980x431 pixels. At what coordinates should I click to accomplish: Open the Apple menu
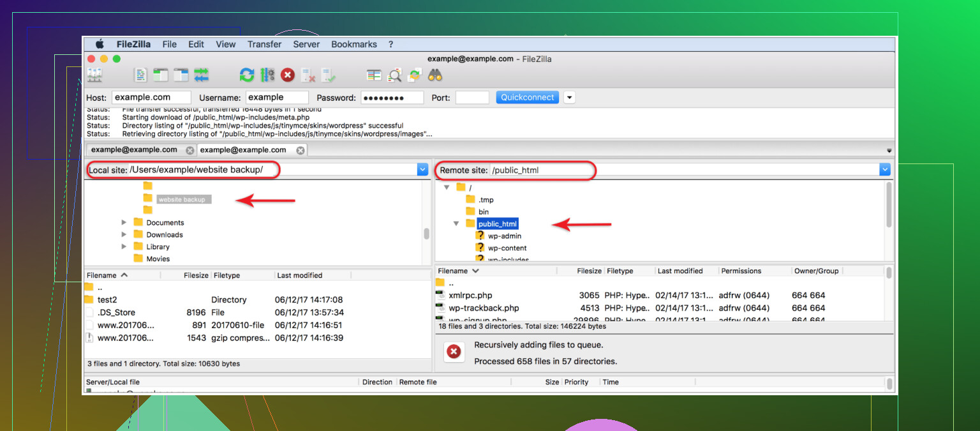[100, 44]
